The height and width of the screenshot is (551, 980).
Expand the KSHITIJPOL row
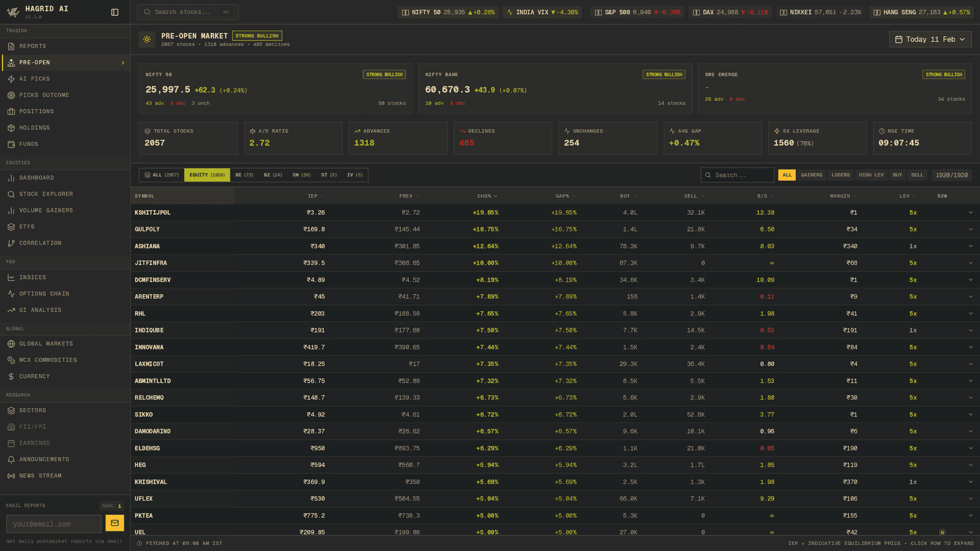click(x=970, y=212)
